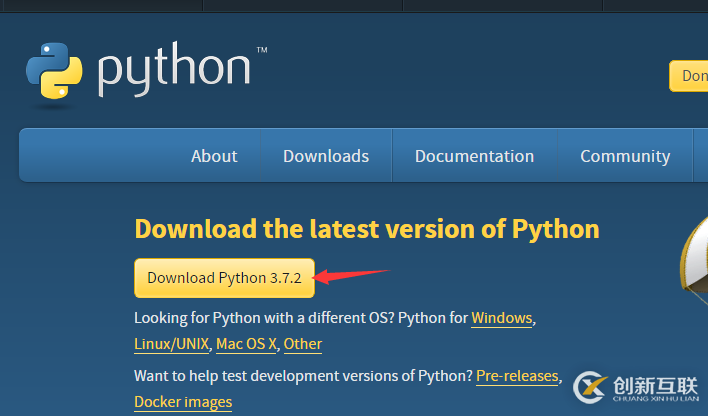Go to the Pre-releases link
Screen dimensions: 708x416
(x=517, y=376)
